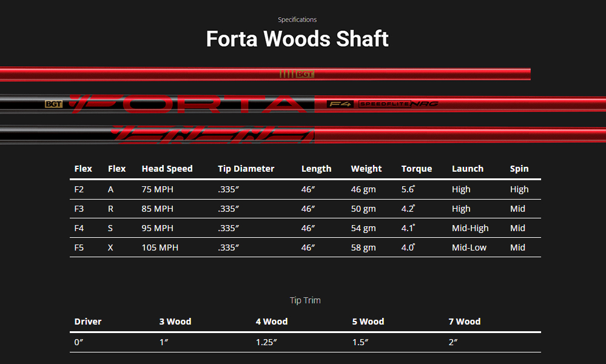Click the 'Mid' spin value in the F3 row
Screen dimensions: 606x364
tap(517, 209)
